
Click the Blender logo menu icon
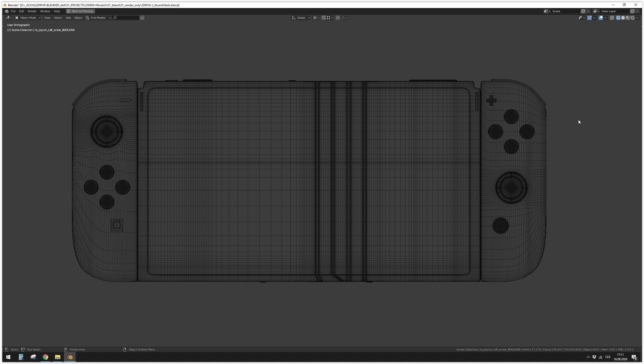[x=7, y=11]
